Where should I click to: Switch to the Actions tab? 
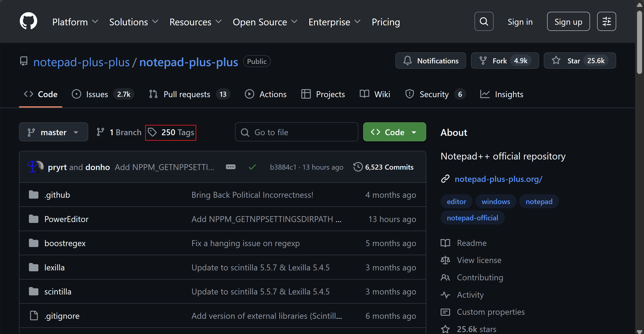(265, 94)
